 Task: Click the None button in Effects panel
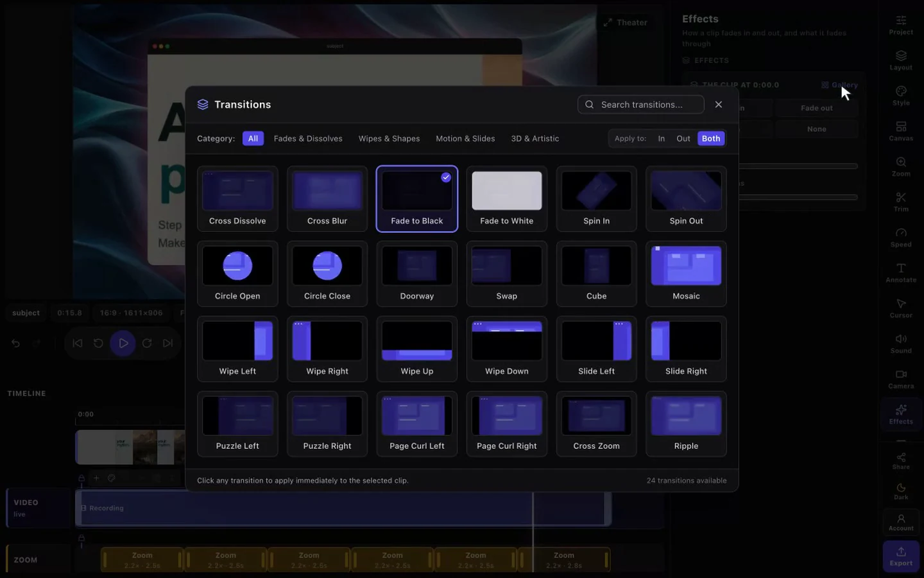pyautogui.click(x=816, y=129)
